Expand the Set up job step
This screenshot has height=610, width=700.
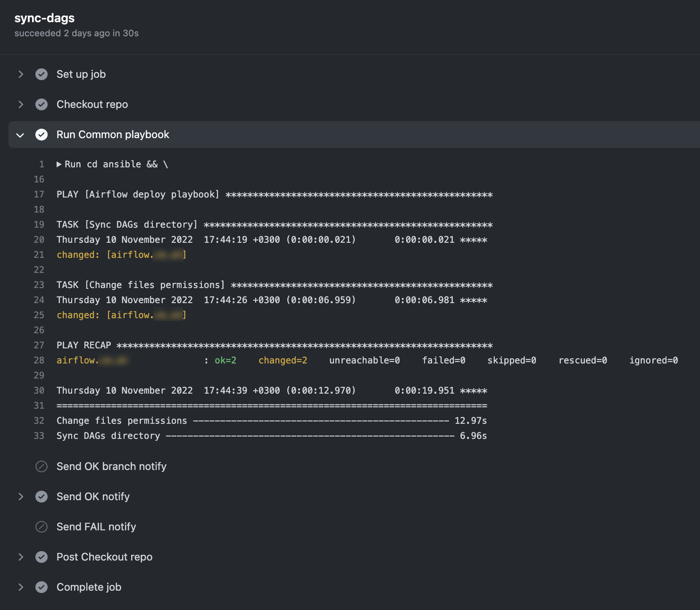pyautogui.click(x=21, y=74)
